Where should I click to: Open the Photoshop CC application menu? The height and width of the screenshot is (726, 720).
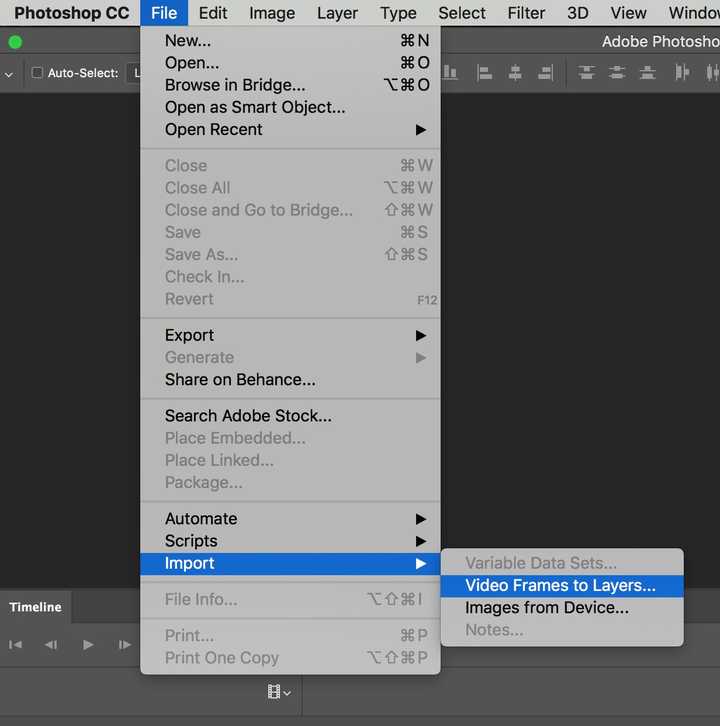tap(72, 13)
